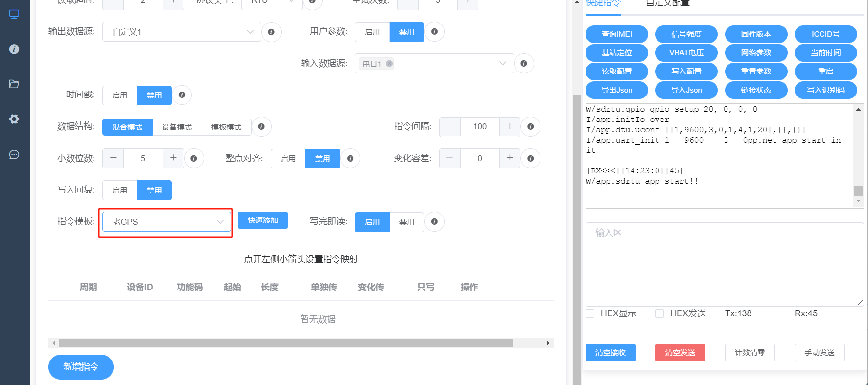Open the folder icon in the left sidebar
Image resolution: width=868 pixels, height=385 pixels.
tap(14, 84)
